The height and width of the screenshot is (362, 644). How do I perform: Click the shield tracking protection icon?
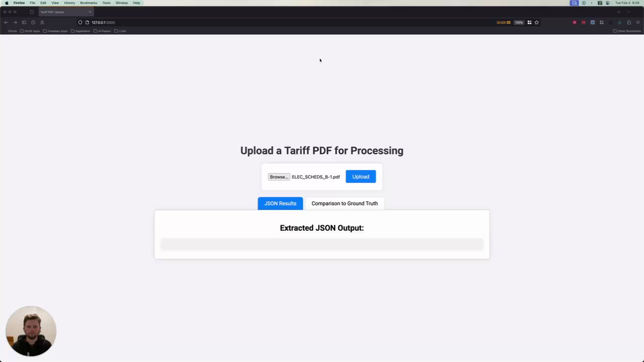(x=80, y=22)
